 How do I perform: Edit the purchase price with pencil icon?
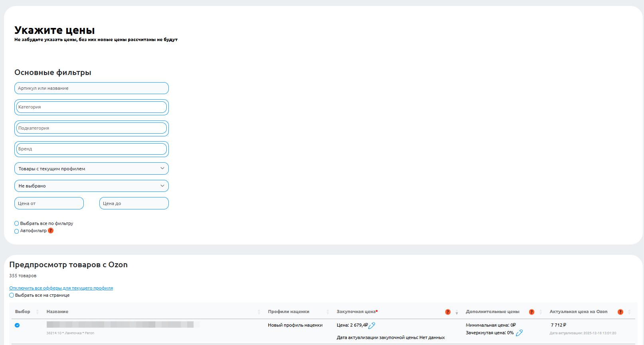point(372,325)
